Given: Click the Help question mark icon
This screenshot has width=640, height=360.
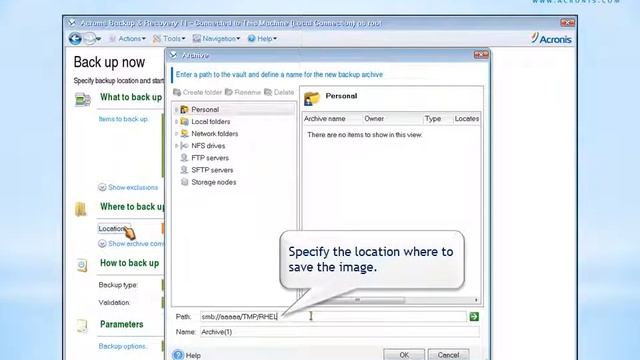Looking at the screenshot, I should click(x=178, y=355).
